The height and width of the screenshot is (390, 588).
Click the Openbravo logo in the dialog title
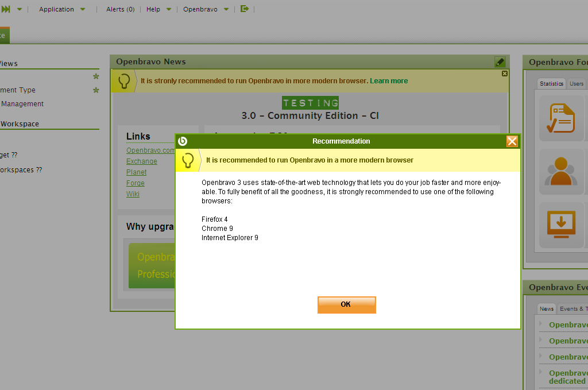183,141
